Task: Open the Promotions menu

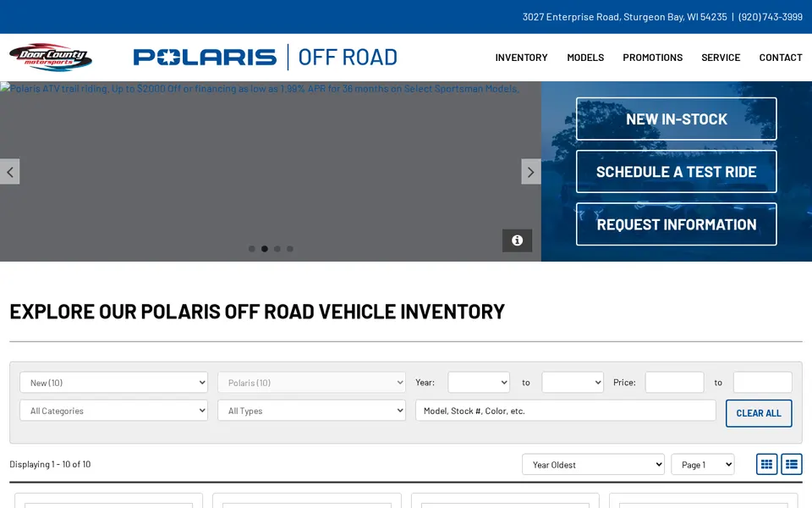Action: coord(652,58)
